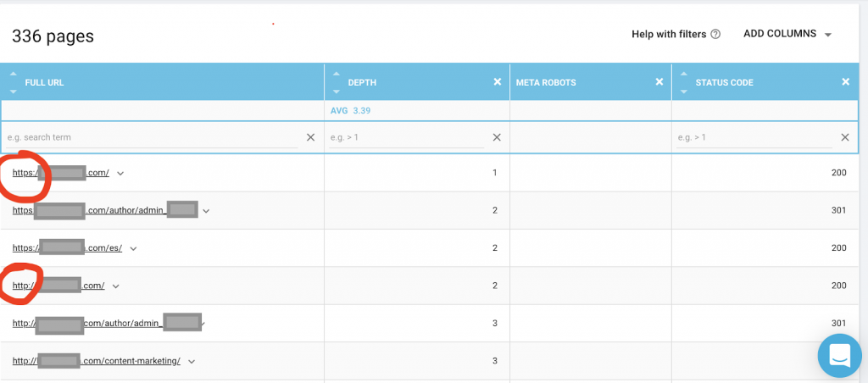Expand chevron beside first https homepage URL
The image size is (868, 383).
[x=120, y=174]
